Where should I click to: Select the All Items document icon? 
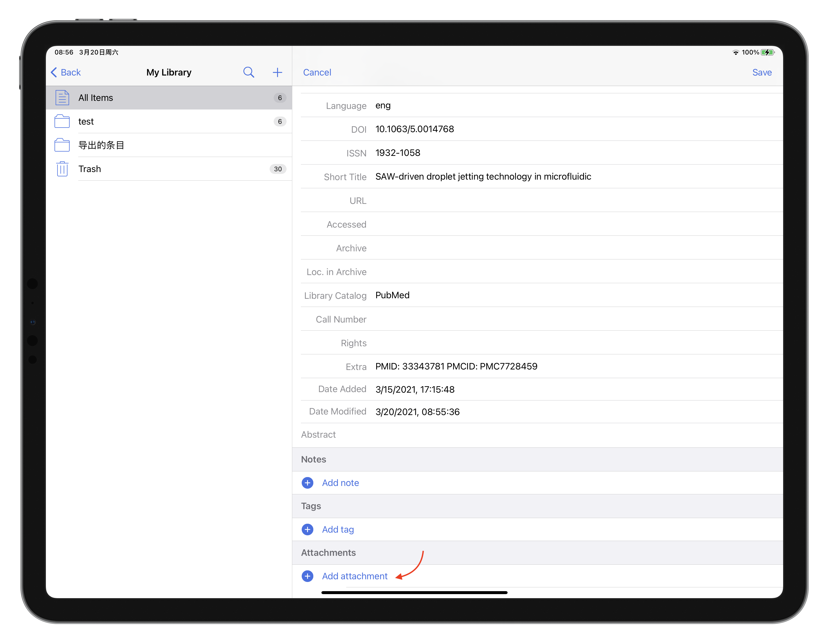click(x=62, y=97)
